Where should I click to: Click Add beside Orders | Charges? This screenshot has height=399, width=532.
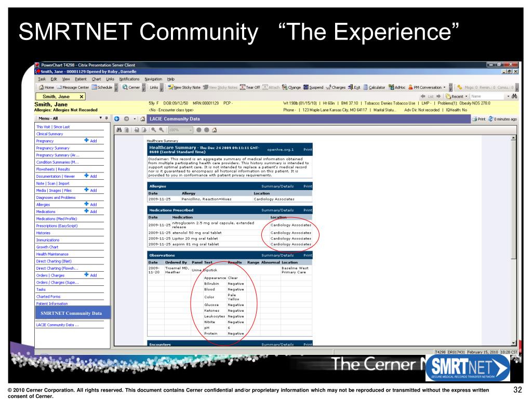point(90,275)
